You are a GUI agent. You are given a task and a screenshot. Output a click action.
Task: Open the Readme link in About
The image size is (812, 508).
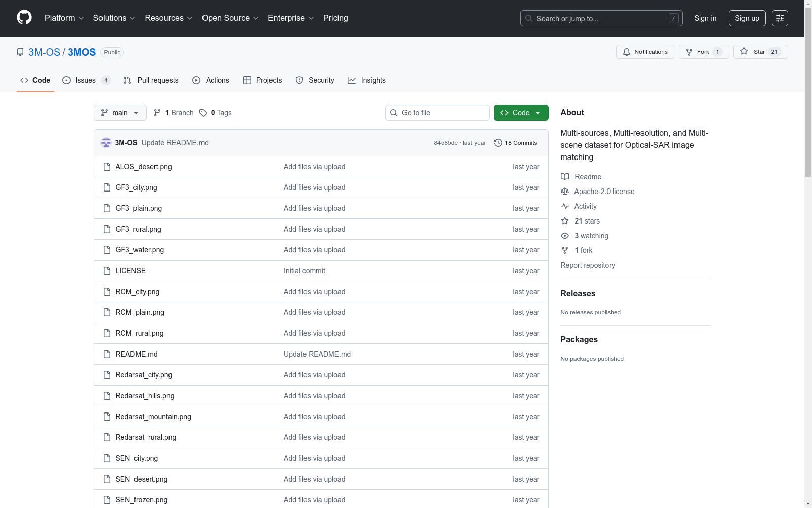581,177
